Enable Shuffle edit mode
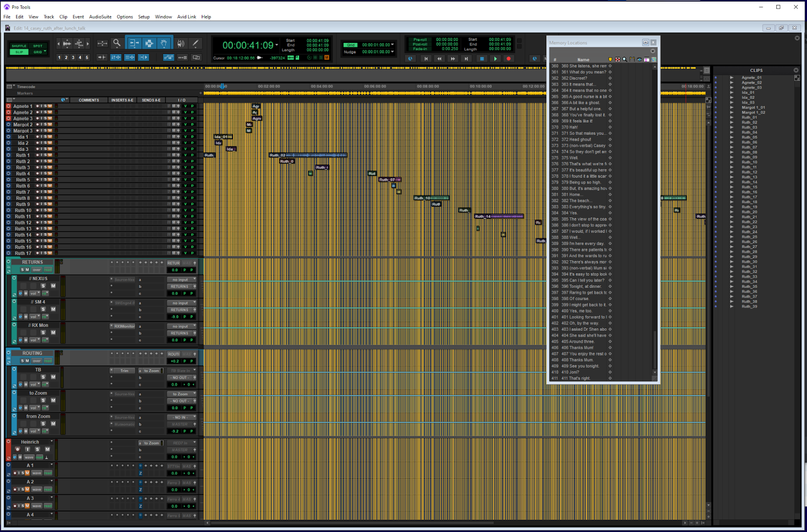Viewport: 807px width, 532px height. (19, 46)
